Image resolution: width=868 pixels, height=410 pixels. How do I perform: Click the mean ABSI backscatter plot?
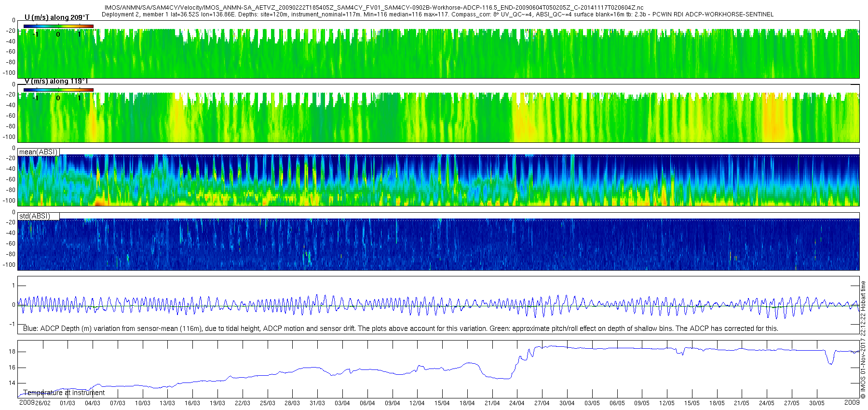438,177
